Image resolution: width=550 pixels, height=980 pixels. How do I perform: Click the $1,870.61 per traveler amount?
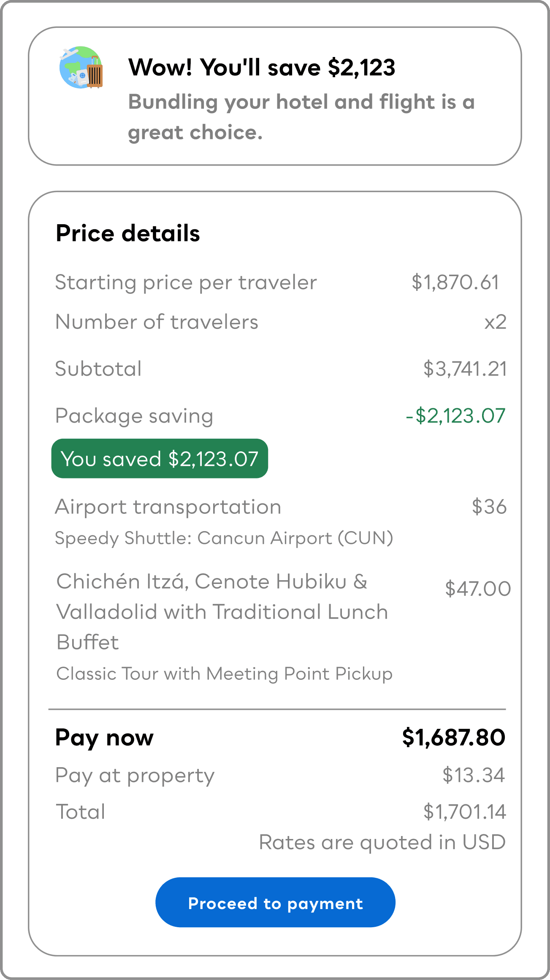click(x=455, y=282)
